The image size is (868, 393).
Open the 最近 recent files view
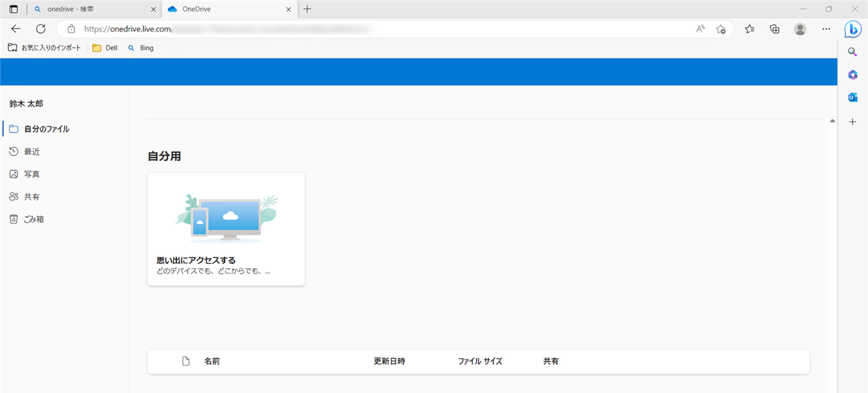pos(31,152)
